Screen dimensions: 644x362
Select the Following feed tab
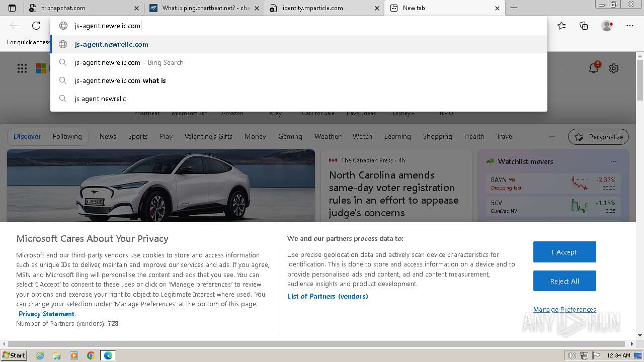[67, 136]
